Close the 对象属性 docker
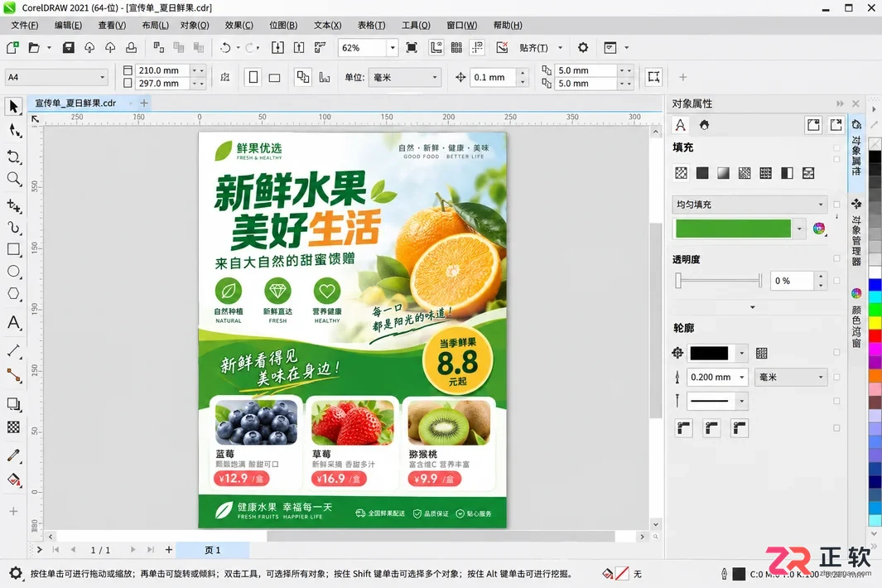Screen dimensions: 882x588 [x=855, y=104]
